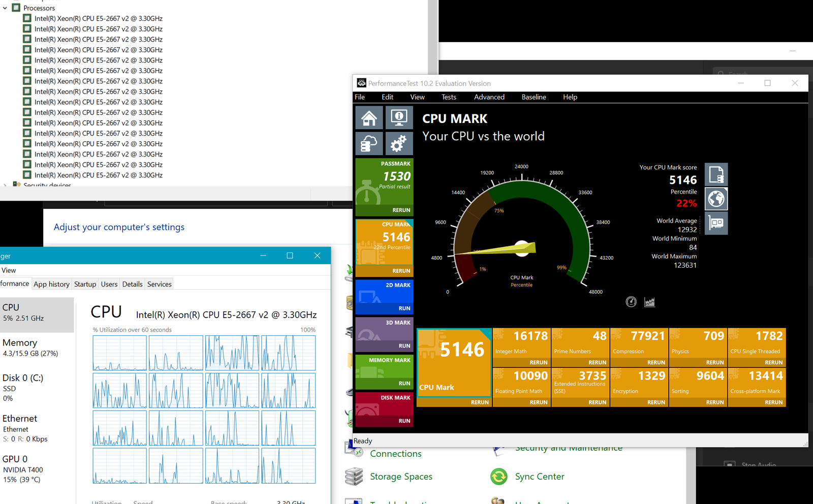Click the Sync Center green icon
Image resolution: width=813 pixels, height=504 pixels.
(499, 477)
